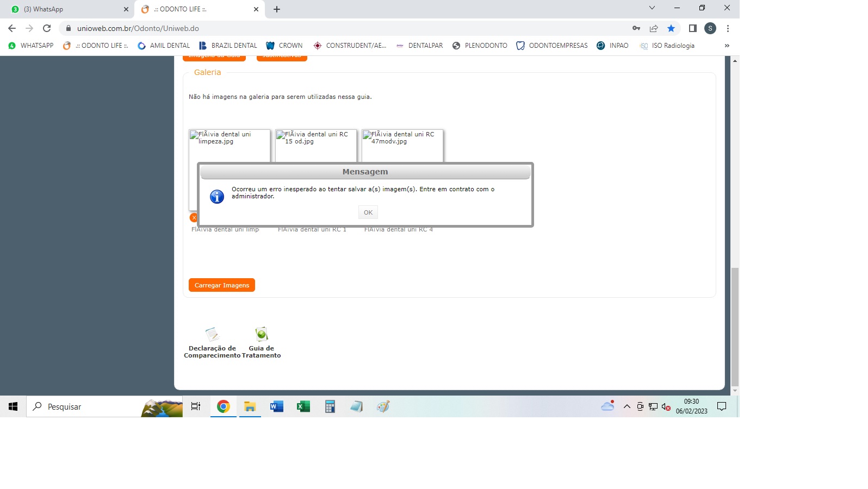Screen dimensions: 868x489
Task: Click the page vertical scrollbar thumb
Action: (x=735, y=326)
